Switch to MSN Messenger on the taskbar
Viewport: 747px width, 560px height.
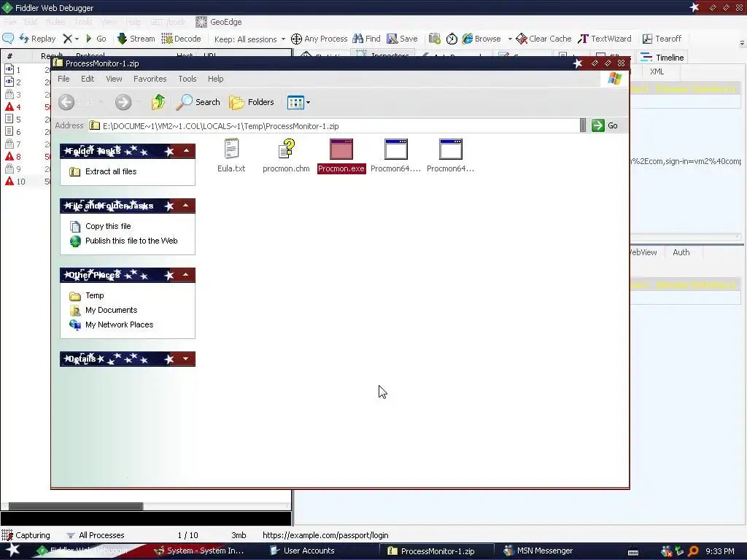538,551
